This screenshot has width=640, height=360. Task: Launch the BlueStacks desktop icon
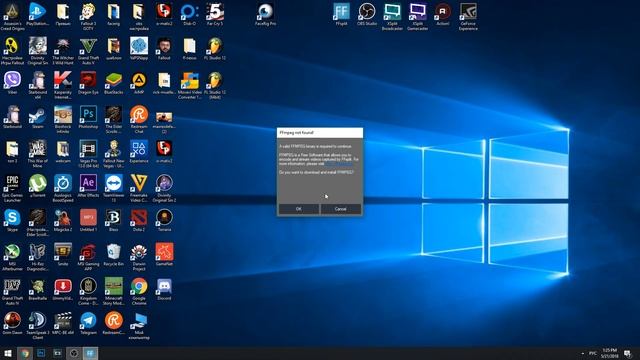click(113, 83)
